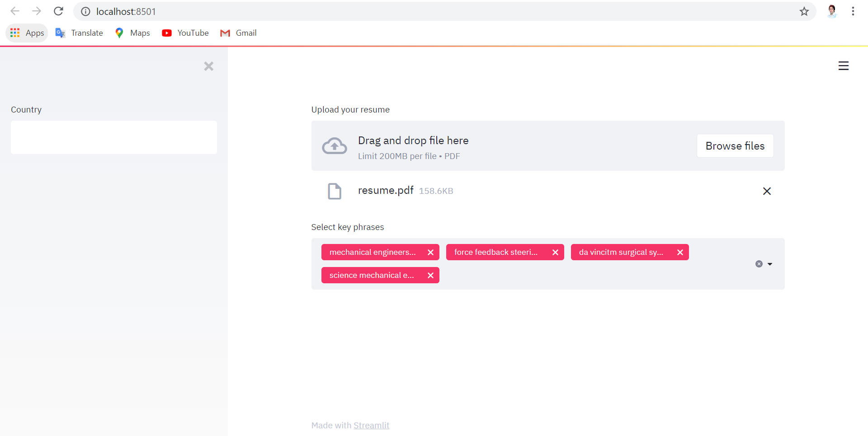Image resolution: width=868 pixels, height=436 pixels.
Task: Clear all selected key phrases
Action: (x=759, y=264)
